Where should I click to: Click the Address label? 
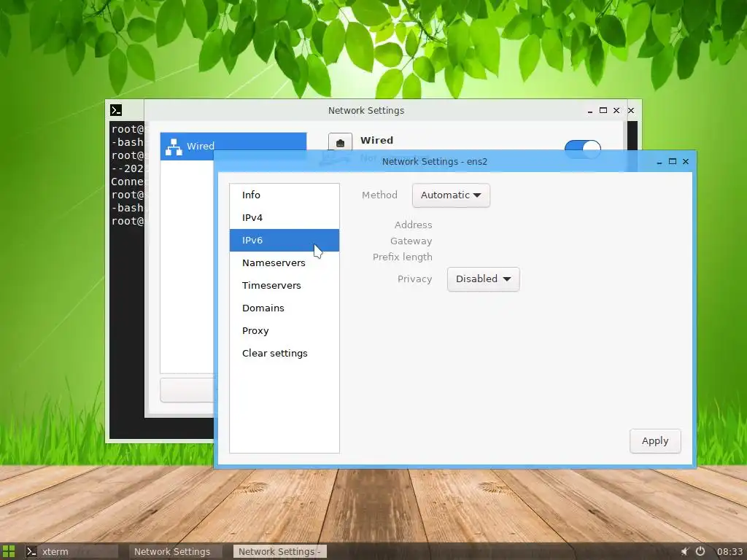(413, 225)
